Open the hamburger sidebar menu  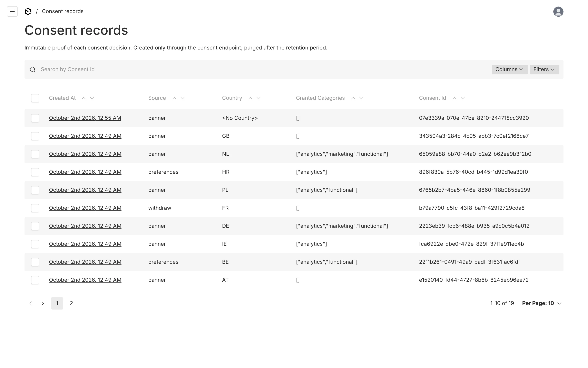point(12,11)
